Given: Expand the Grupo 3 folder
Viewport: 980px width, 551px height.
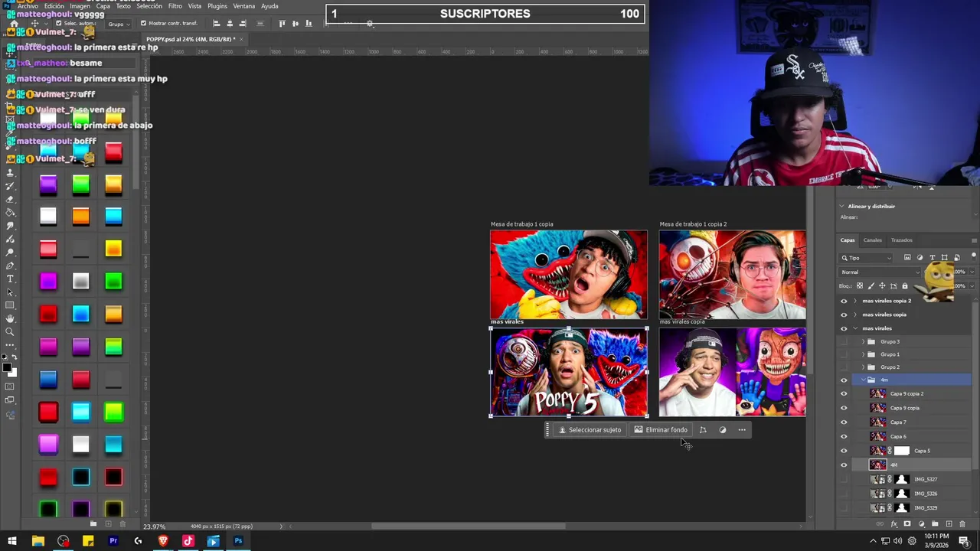Looking at the screenshot, I should click(864, 341).
